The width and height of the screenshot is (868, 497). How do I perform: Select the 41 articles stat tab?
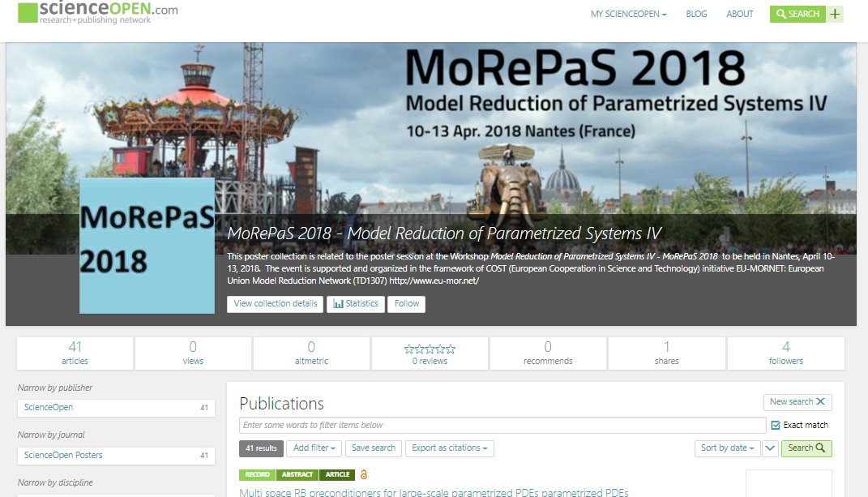pos(75,353)
